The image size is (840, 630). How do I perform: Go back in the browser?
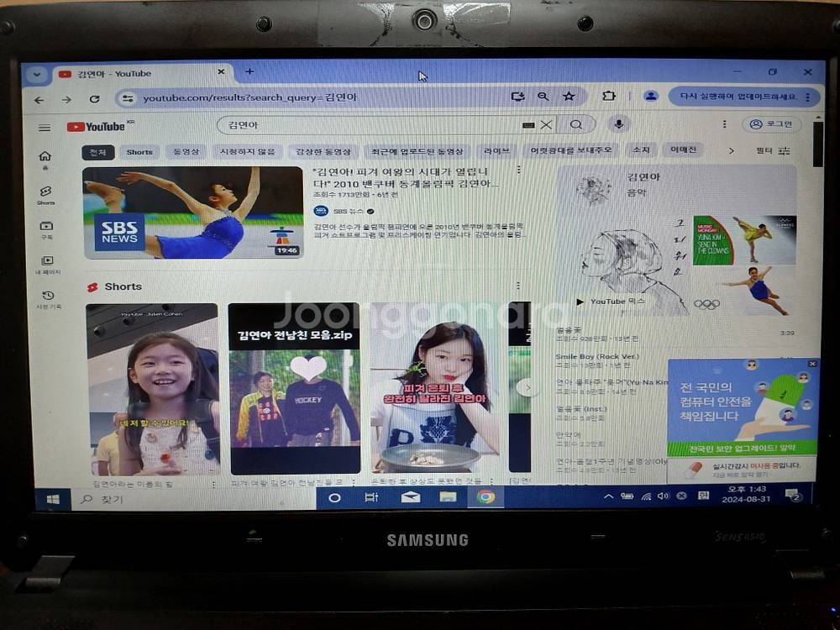pyautogui.click(x=39, y=100)
